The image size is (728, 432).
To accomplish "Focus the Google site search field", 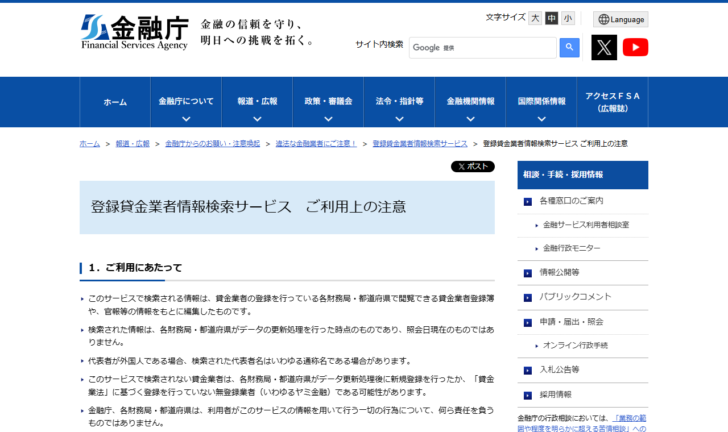I will [482, 47].
